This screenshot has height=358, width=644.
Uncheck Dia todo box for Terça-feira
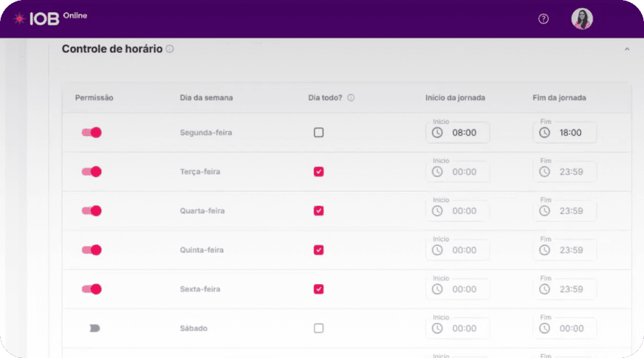319,172
